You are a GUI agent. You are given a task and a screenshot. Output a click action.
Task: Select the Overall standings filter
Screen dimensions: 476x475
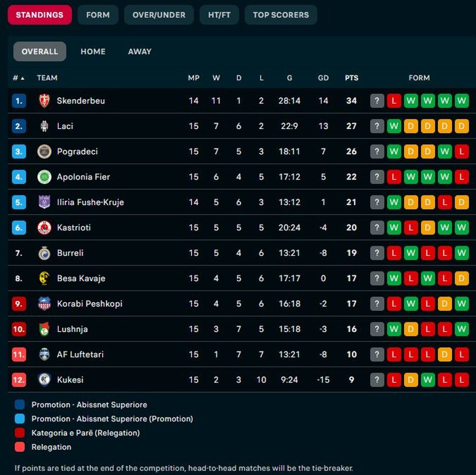(40, 51)
